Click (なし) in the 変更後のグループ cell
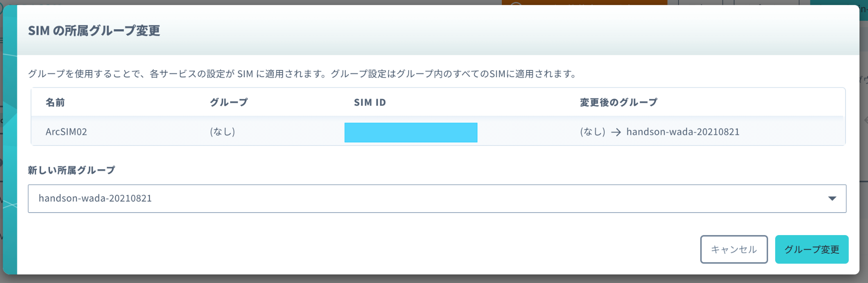868x283 pixels. [x=593, y=132]
